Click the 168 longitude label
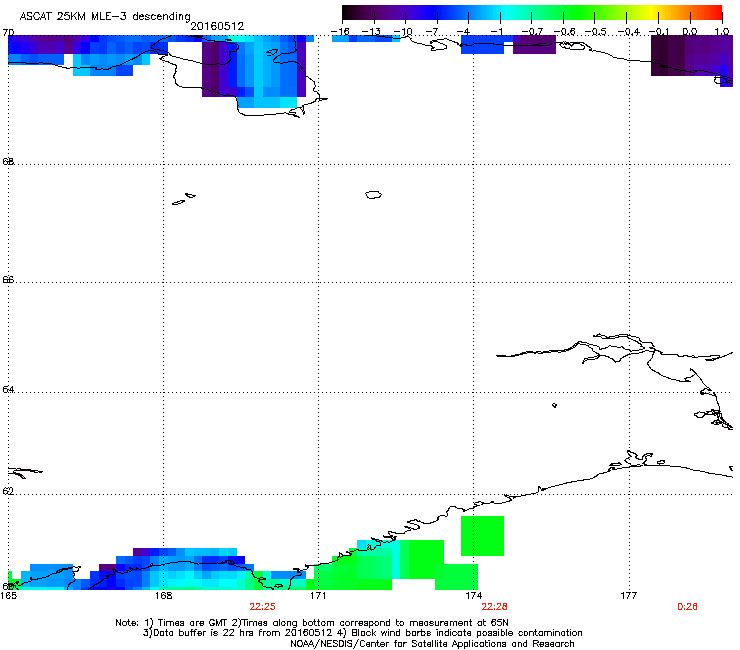The height and width of the screenshot is (650, 740). point(163,596)
